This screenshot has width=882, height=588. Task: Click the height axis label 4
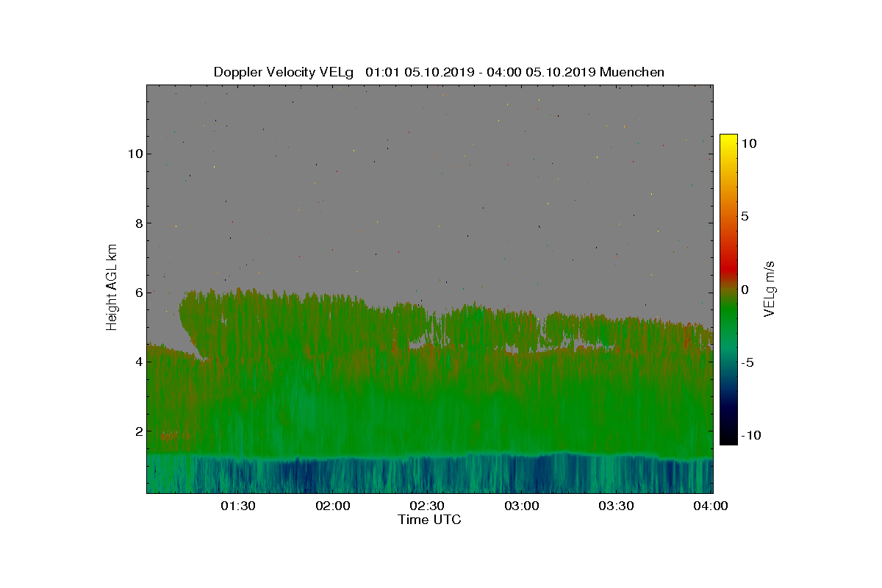[137, 362]
